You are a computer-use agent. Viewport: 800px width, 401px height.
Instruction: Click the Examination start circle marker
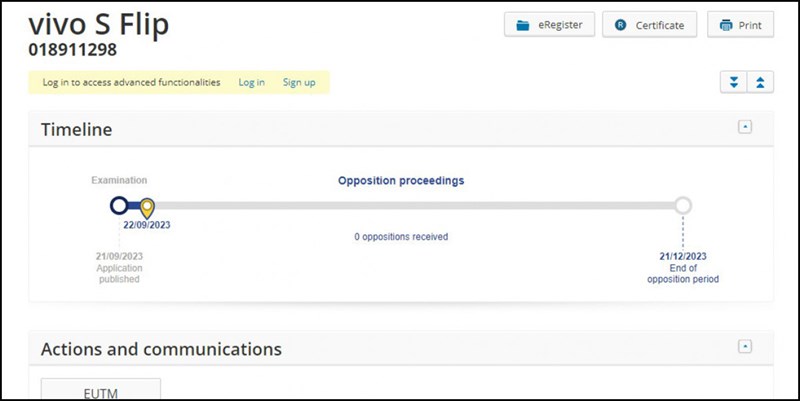click(119, 206)
